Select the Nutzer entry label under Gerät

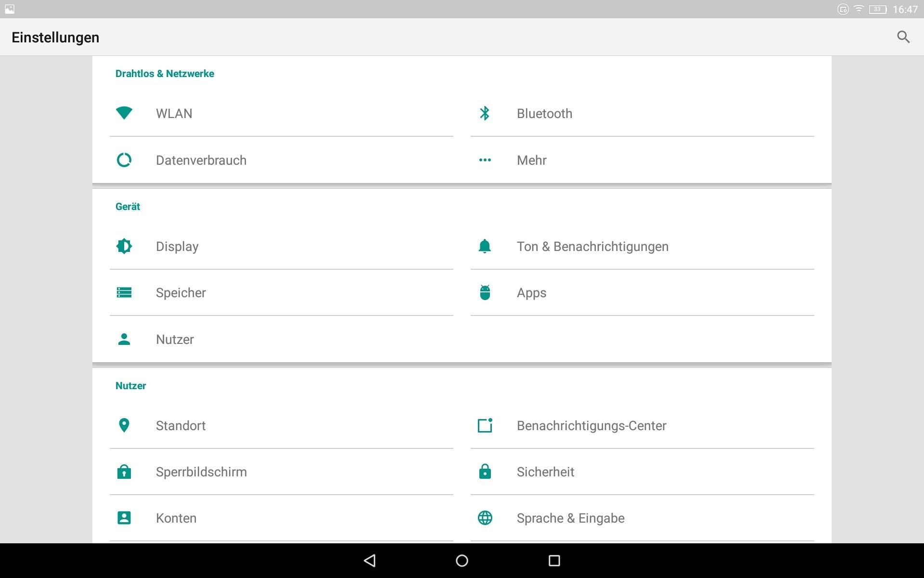tap(175, 340)
